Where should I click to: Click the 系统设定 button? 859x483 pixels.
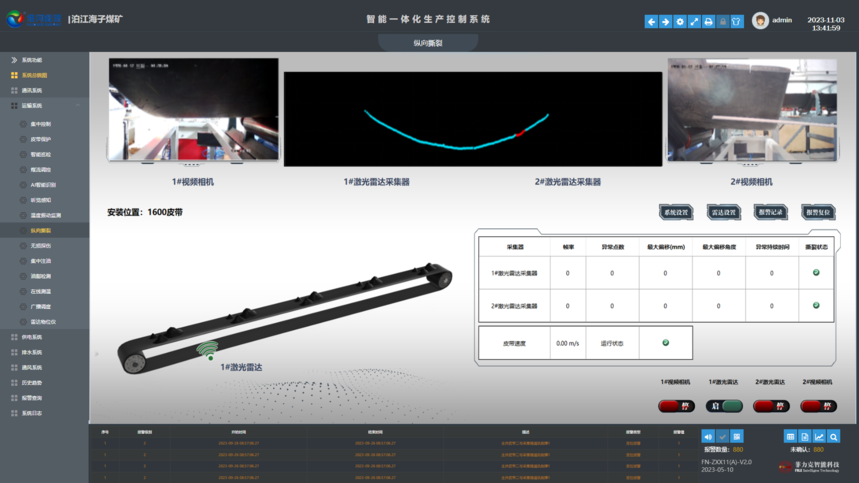(676, 212)
